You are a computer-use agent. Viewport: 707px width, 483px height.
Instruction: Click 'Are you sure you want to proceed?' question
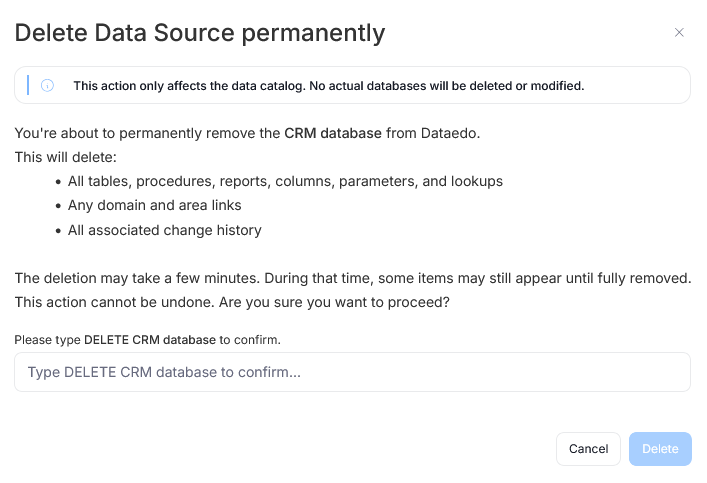coord(334,302)
